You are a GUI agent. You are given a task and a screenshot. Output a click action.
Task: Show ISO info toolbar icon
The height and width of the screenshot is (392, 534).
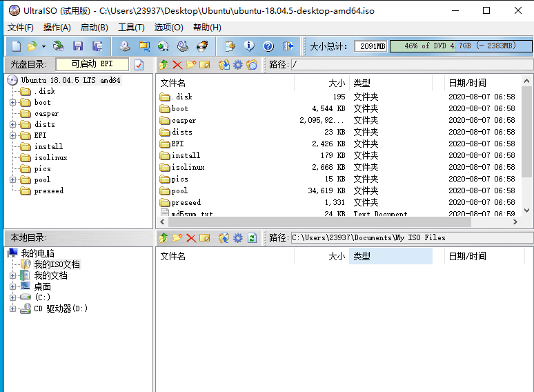pos(249,46)
